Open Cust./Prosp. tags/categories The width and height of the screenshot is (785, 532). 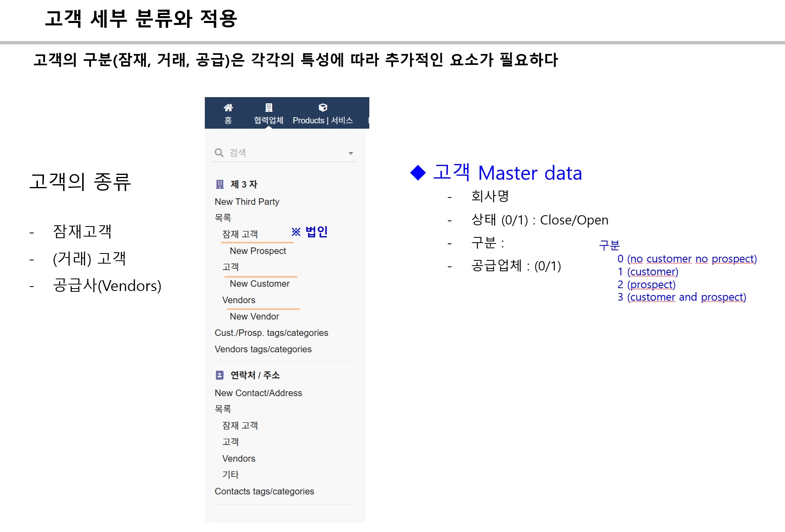pyautogui.click(x=271, y=333)
